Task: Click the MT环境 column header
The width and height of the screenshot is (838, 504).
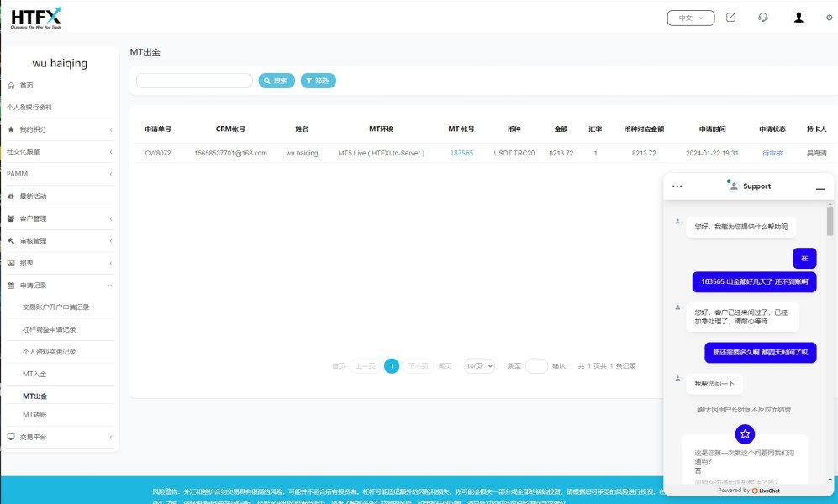Action: click(381, 129)
